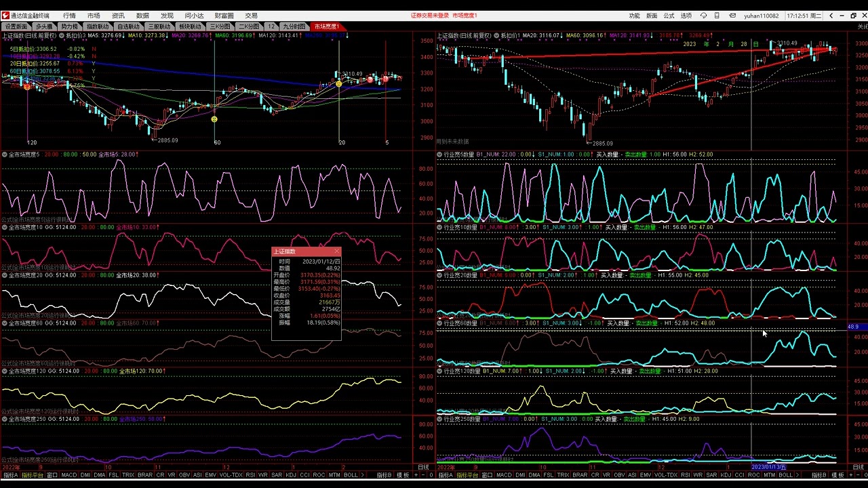Open the 市场 menu

coord(94,15)
